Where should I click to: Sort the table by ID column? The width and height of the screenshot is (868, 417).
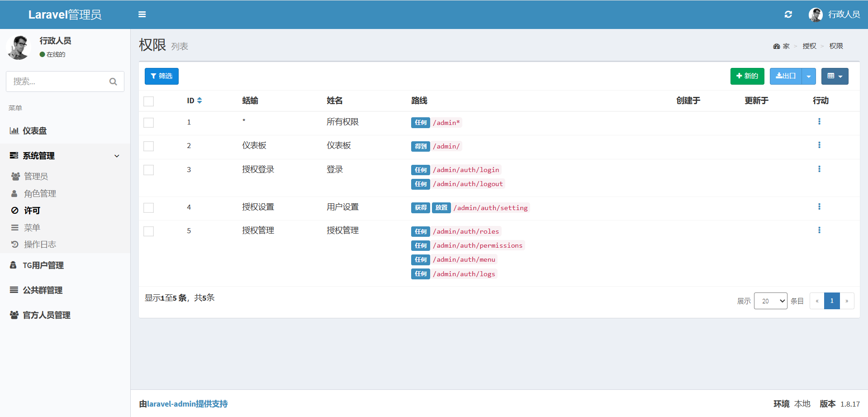(199, 101)
